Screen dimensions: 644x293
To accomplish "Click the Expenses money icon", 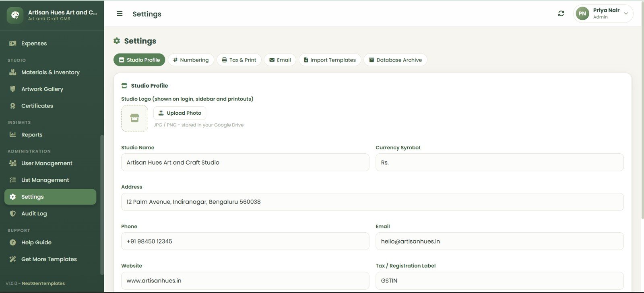I will pos(13,43).
